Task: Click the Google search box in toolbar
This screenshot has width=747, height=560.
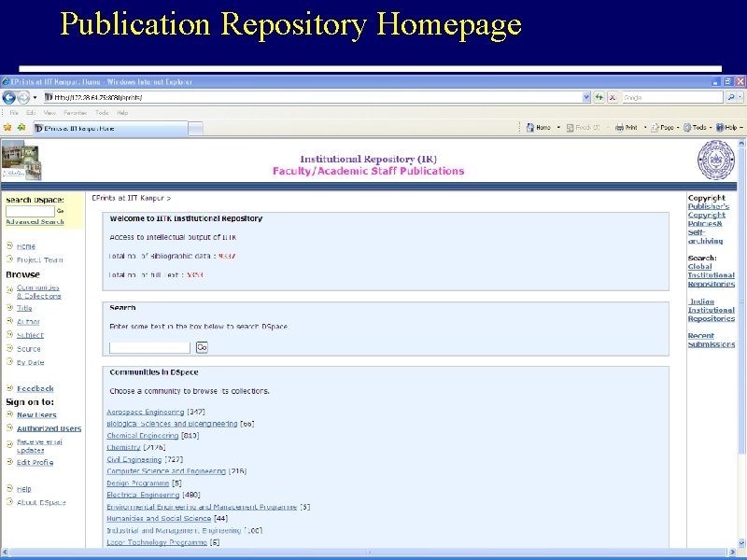Action: (672, 98)
